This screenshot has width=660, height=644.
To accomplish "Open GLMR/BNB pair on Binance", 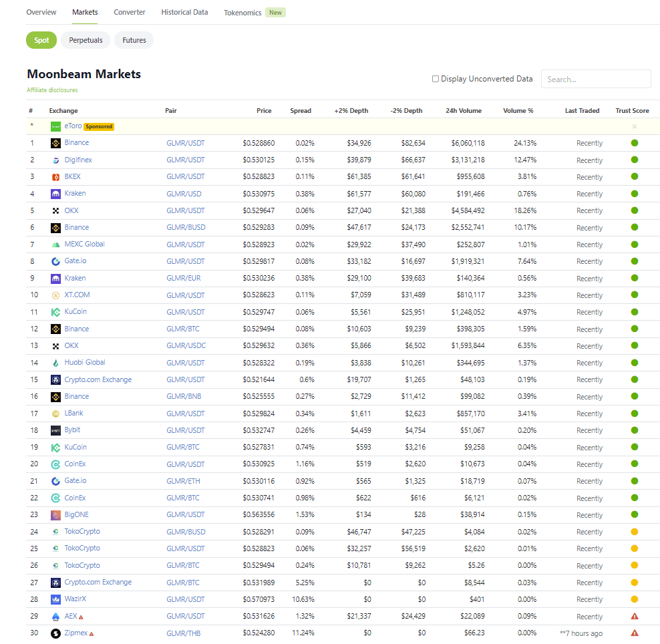I will pos(184,397).
